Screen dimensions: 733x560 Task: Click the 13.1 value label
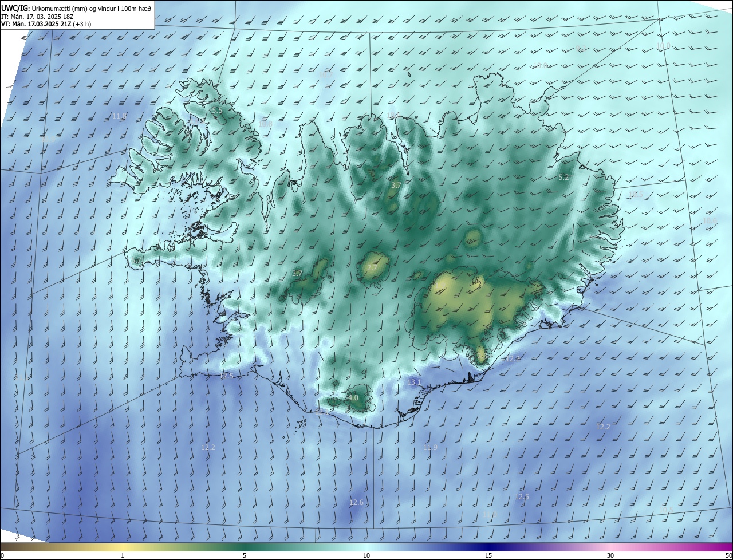coord(414,382)
